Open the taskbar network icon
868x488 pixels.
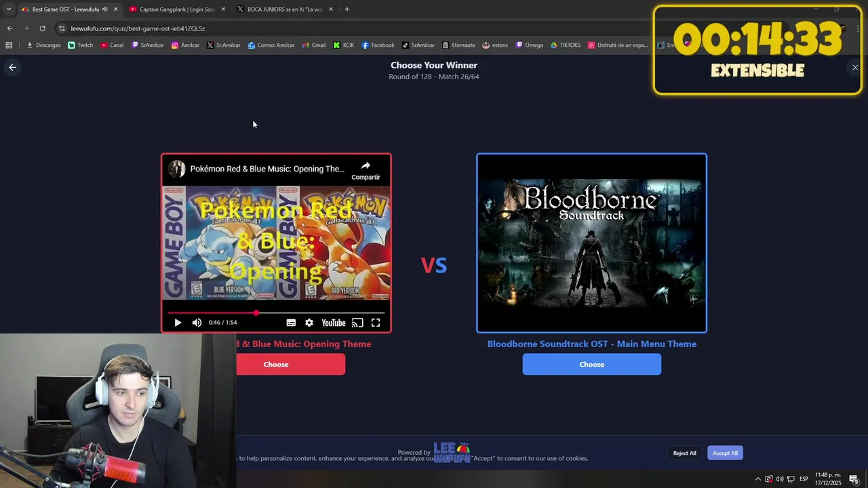pyautogui.click(x=791, y=479)
